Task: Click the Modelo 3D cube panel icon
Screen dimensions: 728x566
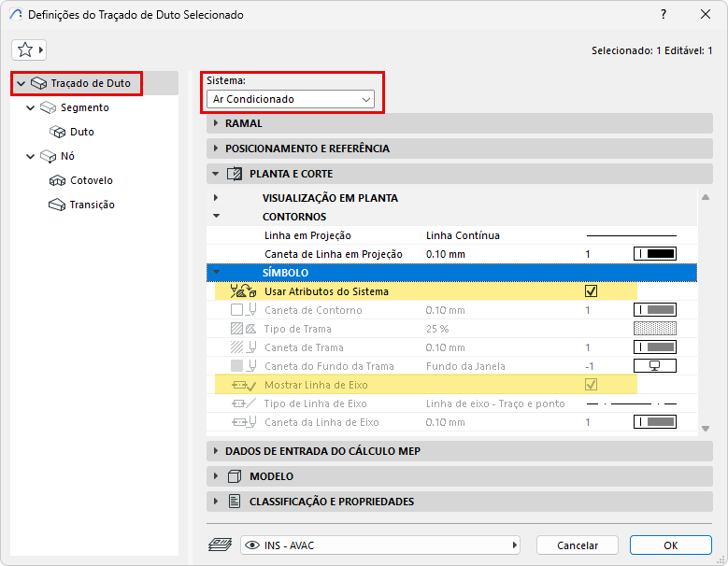Action: [x=235, y=476]
